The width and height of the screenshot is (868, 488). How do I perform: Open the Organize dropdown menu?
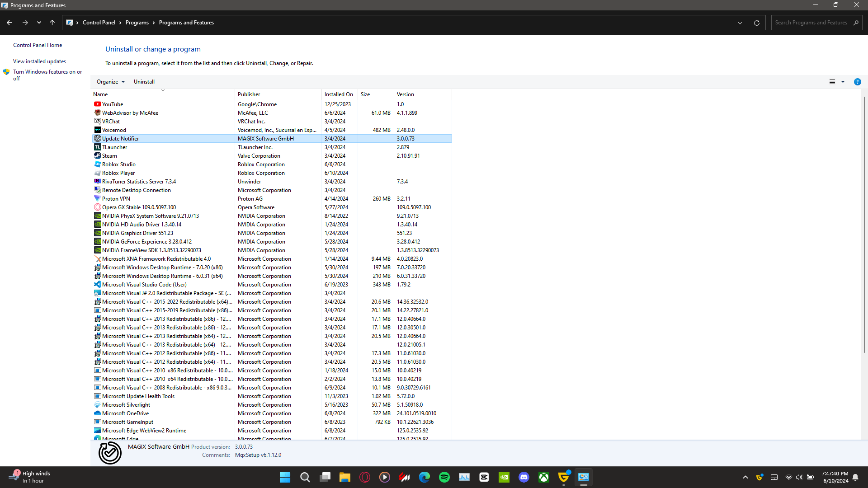coord(110,82)
